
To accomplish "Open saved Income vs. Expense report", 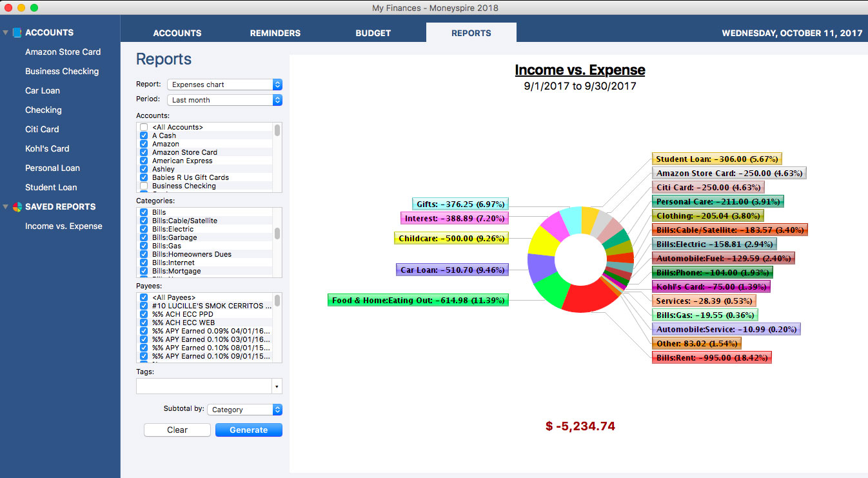I will tap(63, 226).
